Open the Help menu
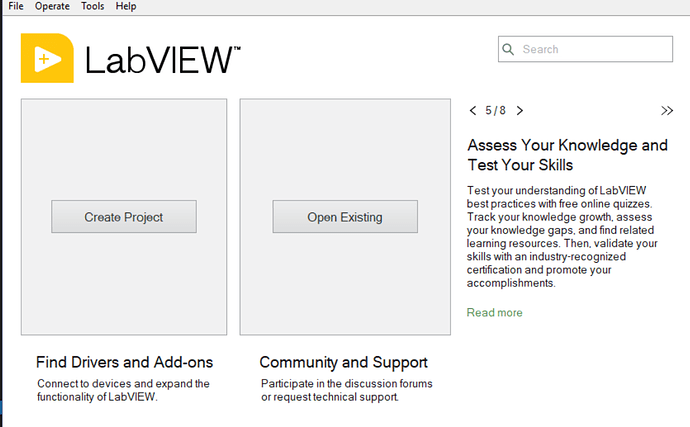The width and height of the screenshot is (690, 427). (126, 6)
